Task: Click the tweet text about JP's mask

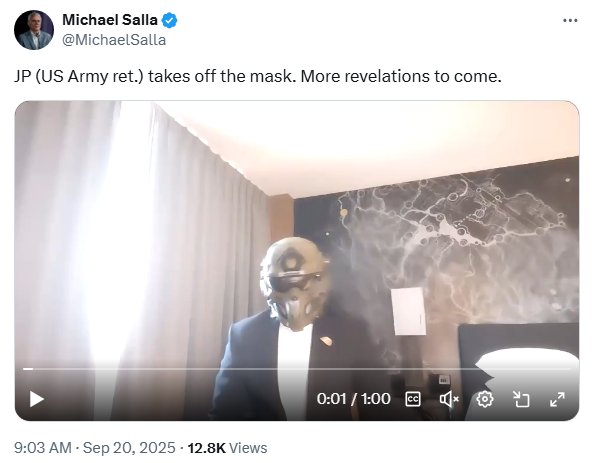Action: tap(258, 76)
